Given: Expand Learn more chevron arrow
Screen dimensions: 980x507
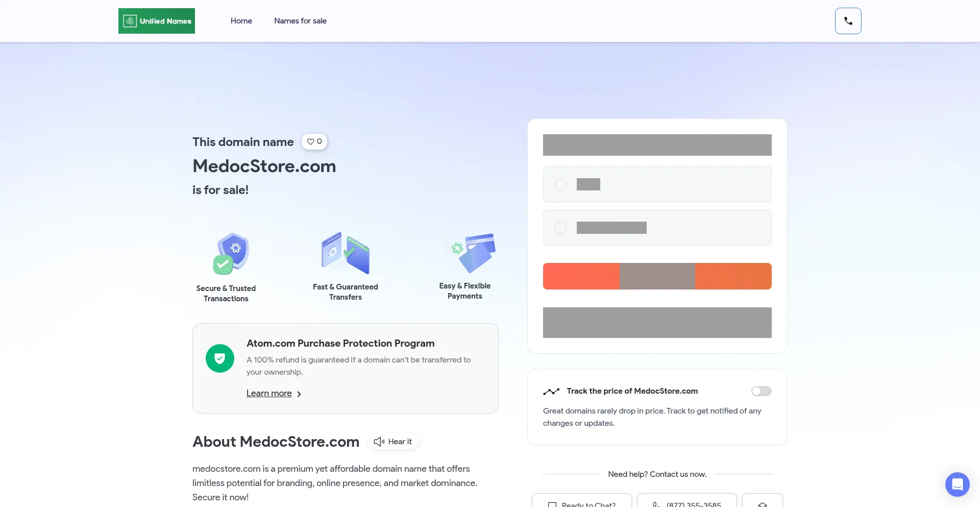Looking at the screenshot, I should tap(299, 394).
